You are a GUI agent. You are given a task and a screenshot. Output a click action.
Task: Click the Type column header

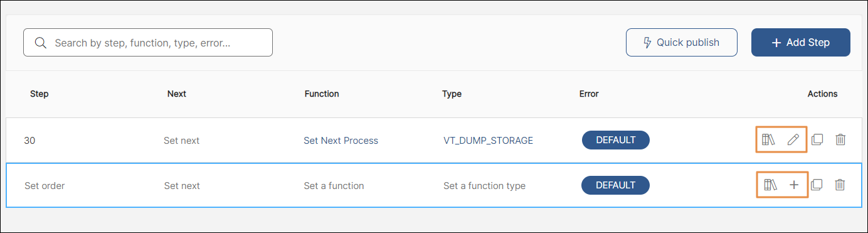452,94
